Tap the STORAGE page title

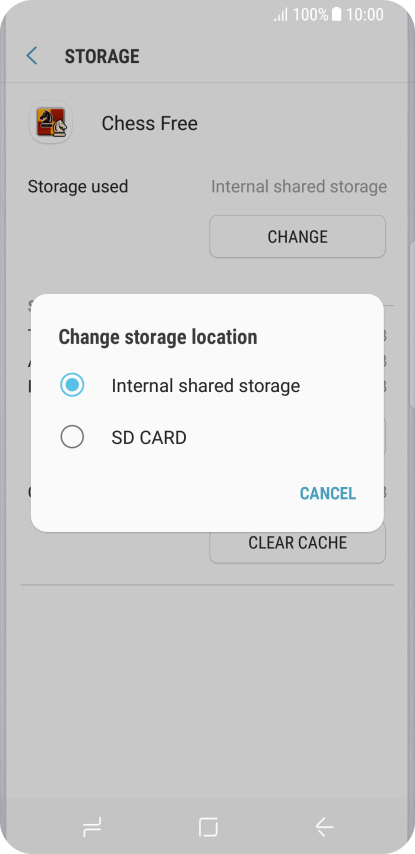[x=102, y=56]
